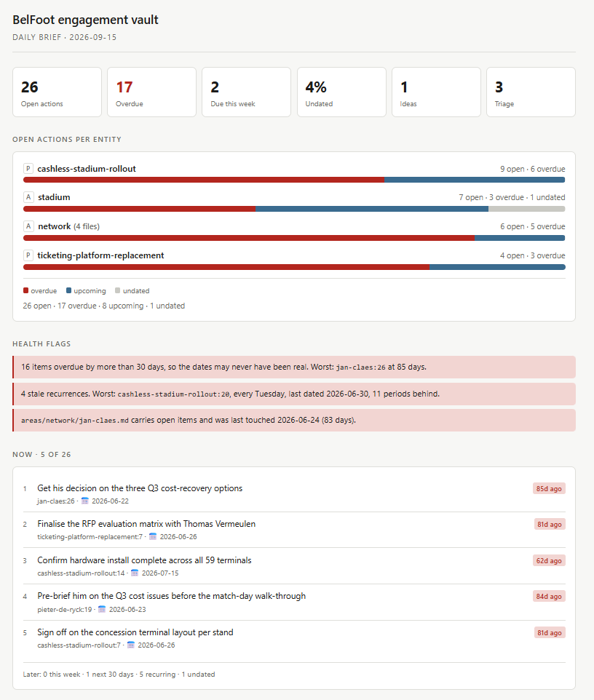Click the 4 stale recurrences health flag
The image size is (594, 700).
point(294,394)
